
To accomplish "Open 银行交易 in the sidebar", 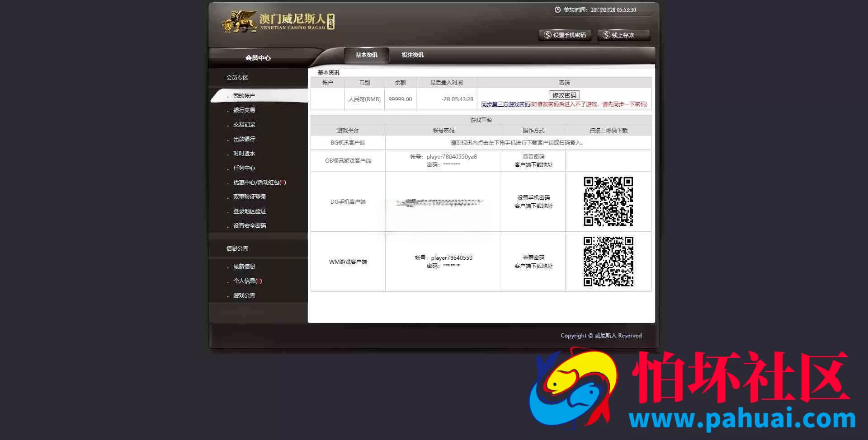I will 244,110.
